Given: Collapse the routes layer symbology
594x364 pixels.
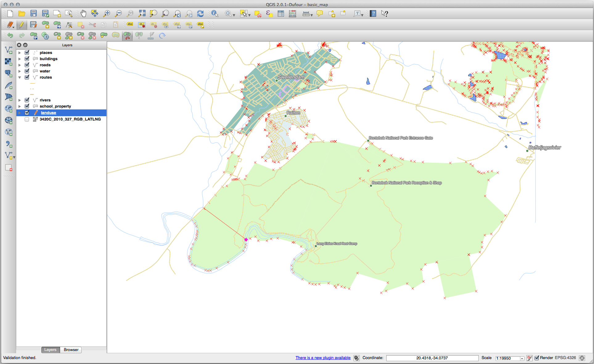Looking at the screenshot, I should (x=19, y=77).
